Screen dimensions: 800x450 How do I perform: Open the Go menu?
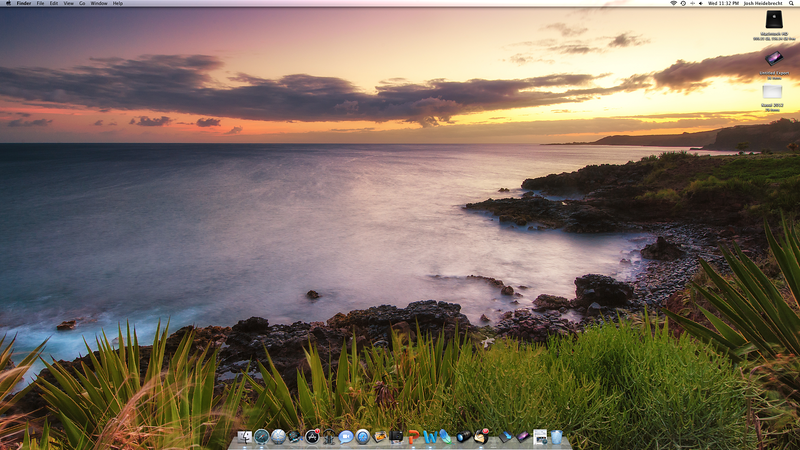coord(82,4)
